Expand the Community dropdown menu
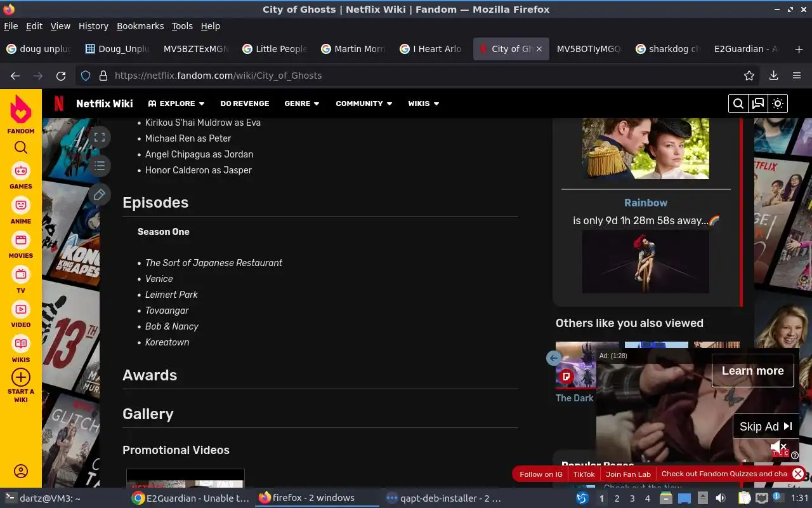812x508 pixels. pos(364,104)
